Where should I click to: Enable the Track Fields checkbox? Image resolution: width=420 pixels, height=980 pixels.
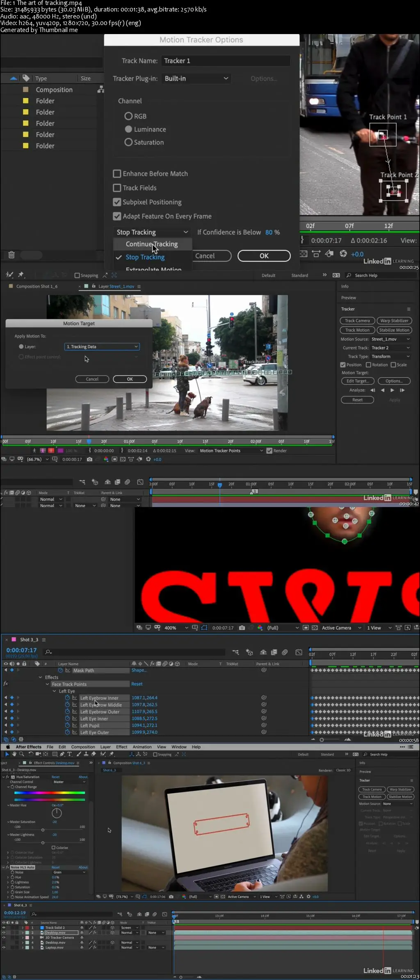[x=117, y=188]
